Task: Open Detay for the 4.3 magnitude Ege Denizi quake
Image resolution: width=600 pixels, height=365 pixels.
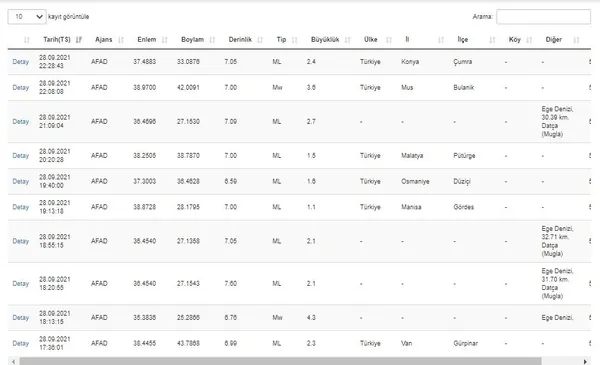Action: (x=21, y=318)
